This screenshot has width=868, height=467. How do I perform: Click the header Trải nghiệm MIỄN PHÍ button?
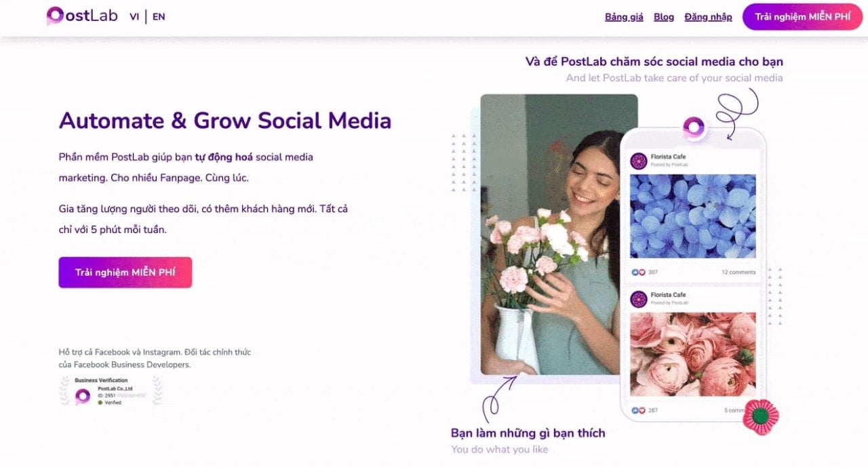click(803, 17)
